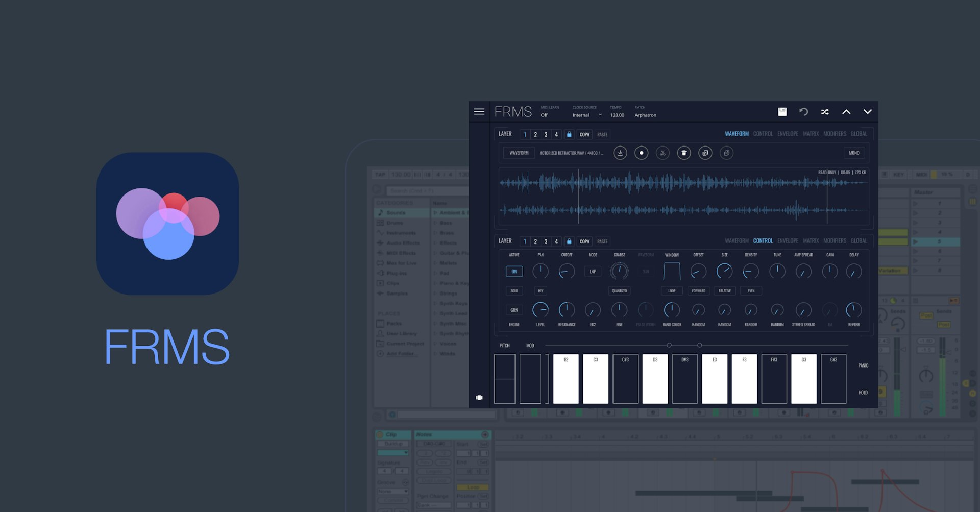Click the DELAY knob

854,271
